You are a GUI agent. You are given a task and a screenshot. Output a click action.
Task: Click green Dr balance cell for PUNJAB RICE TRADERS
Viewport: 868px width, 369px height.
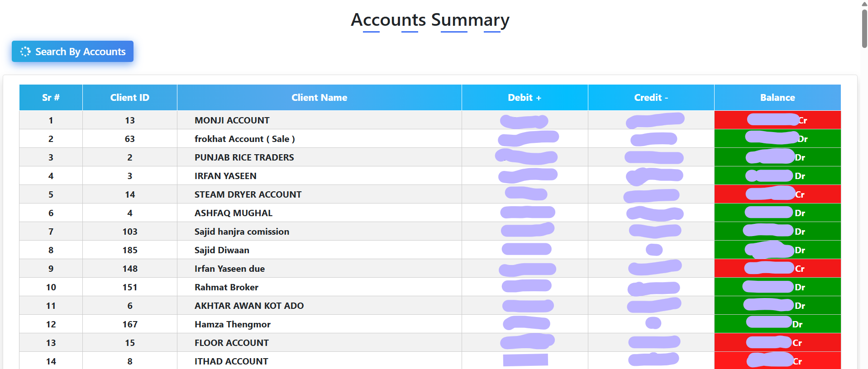[777, 157]
